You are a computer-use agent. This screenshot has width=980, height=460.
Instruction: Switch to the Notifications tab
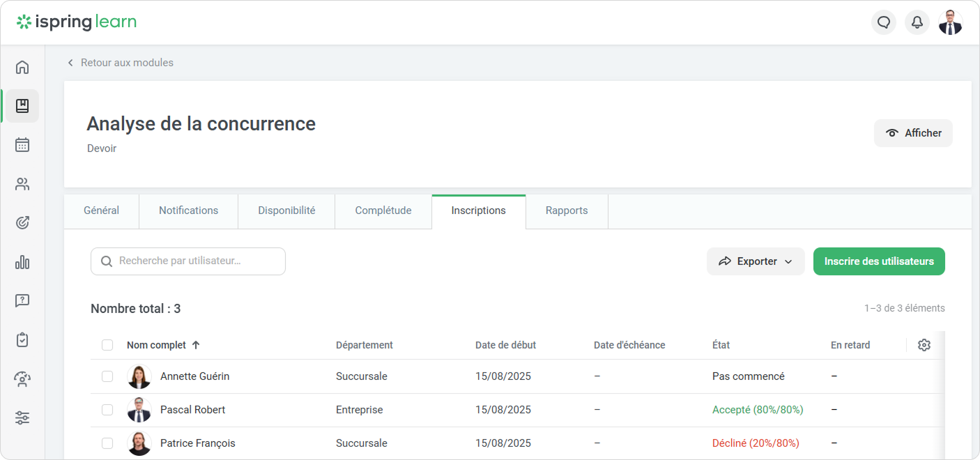[x=188, y=210]
